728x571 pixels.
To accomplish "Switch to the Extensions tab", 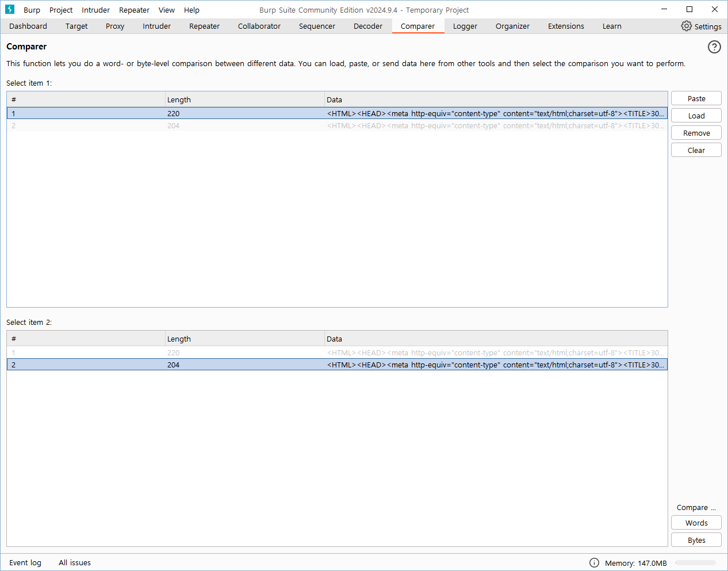I will [566, 26].
